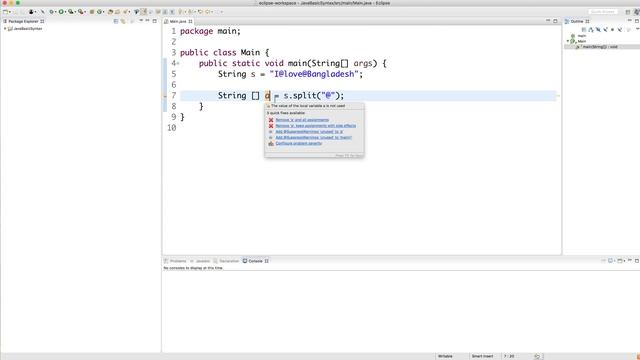Screen dimensions: 640x360
Task: Click the New Java Class green icon
Action: click(99, 12)
